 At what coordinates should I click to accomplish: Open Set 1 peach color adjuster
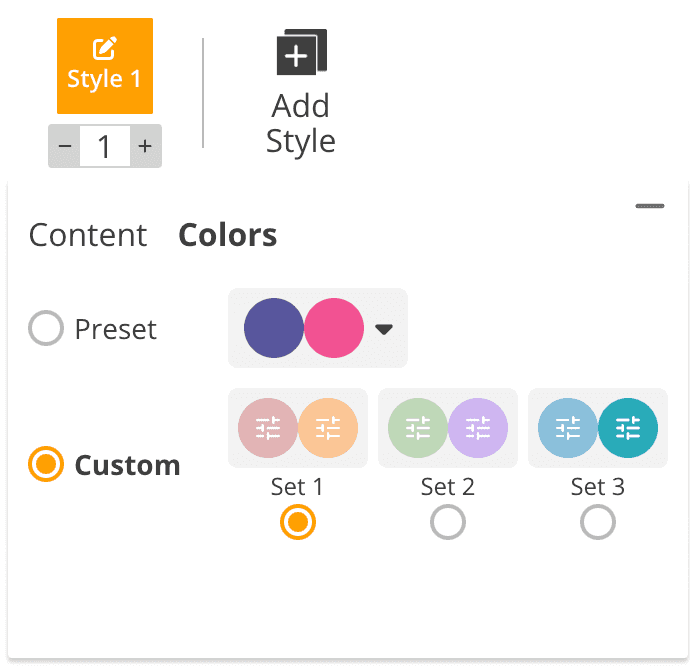(328, 428)
